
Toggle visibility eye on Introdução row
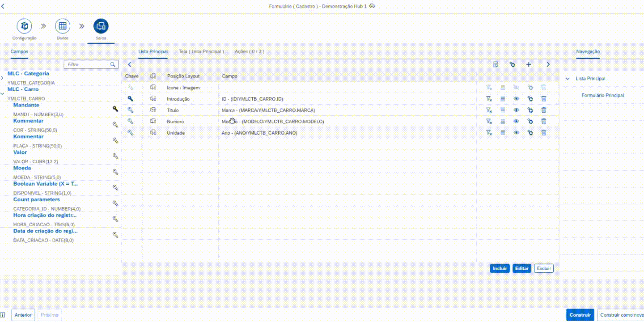point(516,99)
